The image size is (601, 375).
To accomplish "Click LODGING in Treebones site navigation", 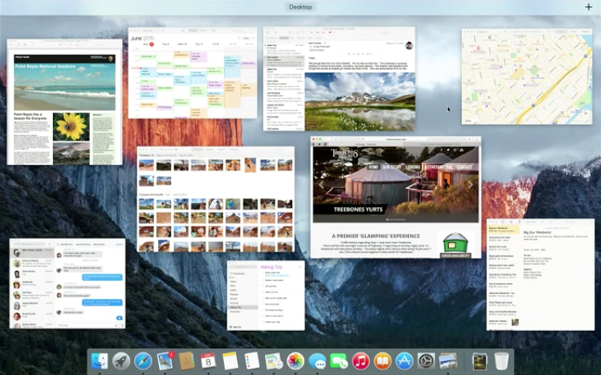I will coord(413,167).
